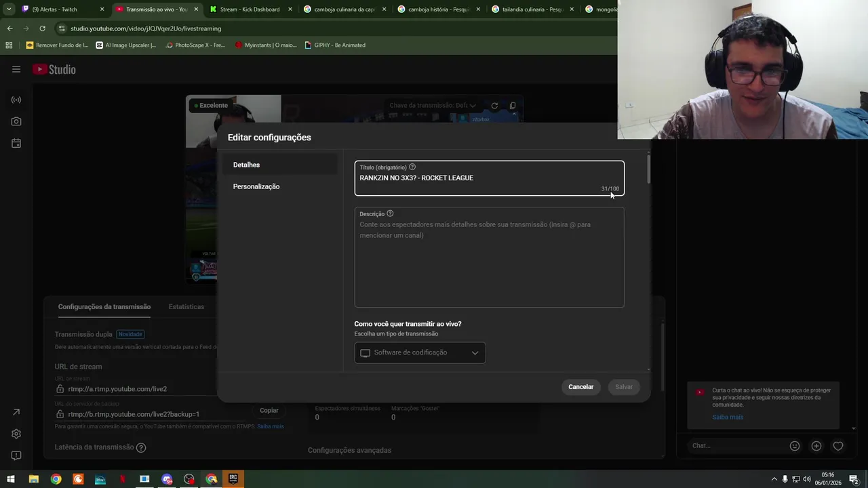Click the reset stream key refresh icon
868x488 pixels.
tap(494, 106)
